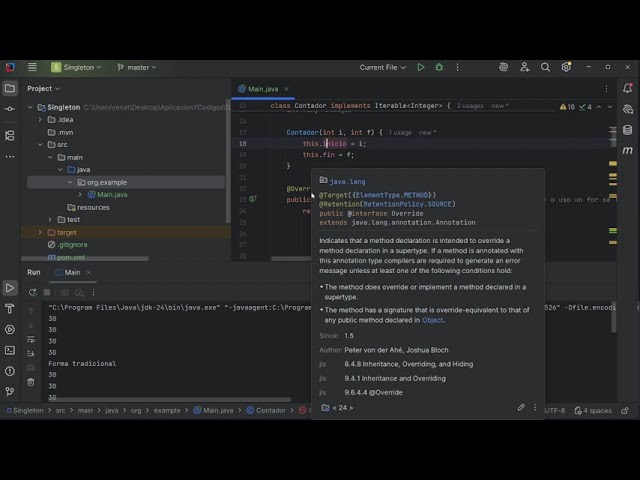Open the Database tool window

[627, 130]
